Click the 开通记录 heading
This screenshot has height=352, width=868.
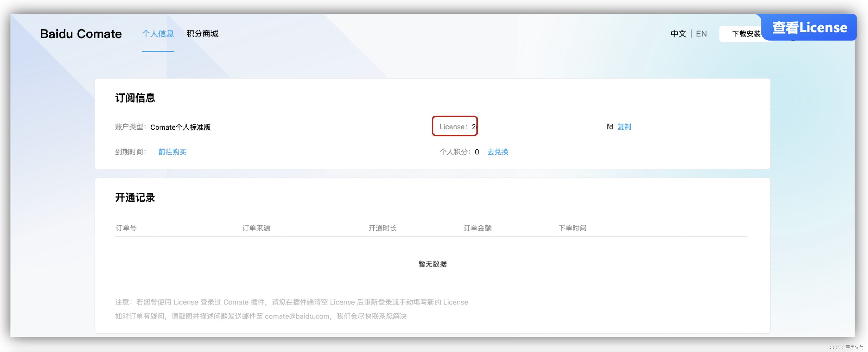(x=135, y=197)
